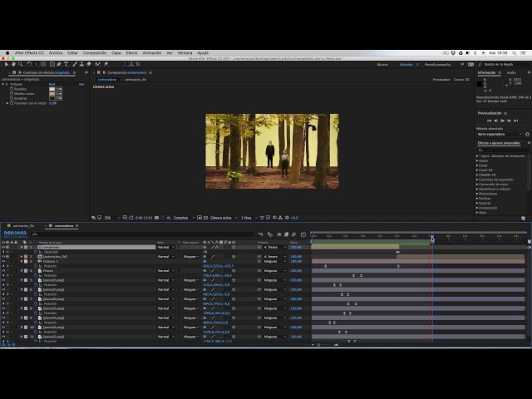Click the composition mini-flowchart icon in timeline
532x399 pixels.
click(260, 234)
